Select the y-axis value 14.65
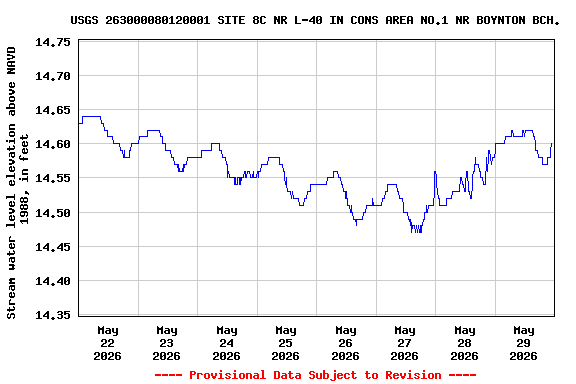Image resolution: width=576 pixels, height=384 pixels. tap(53, 110)
